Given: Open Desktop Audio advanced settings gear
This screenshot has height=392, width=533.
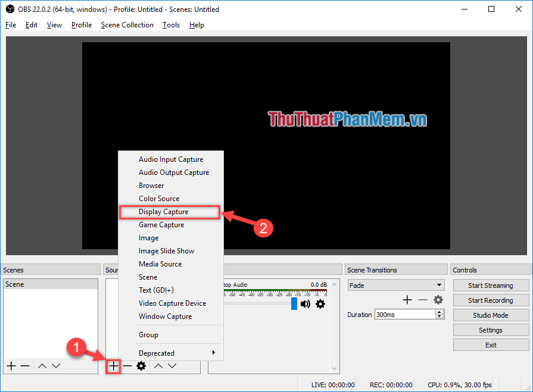Looking at the screenshot, I should [320, 303].
